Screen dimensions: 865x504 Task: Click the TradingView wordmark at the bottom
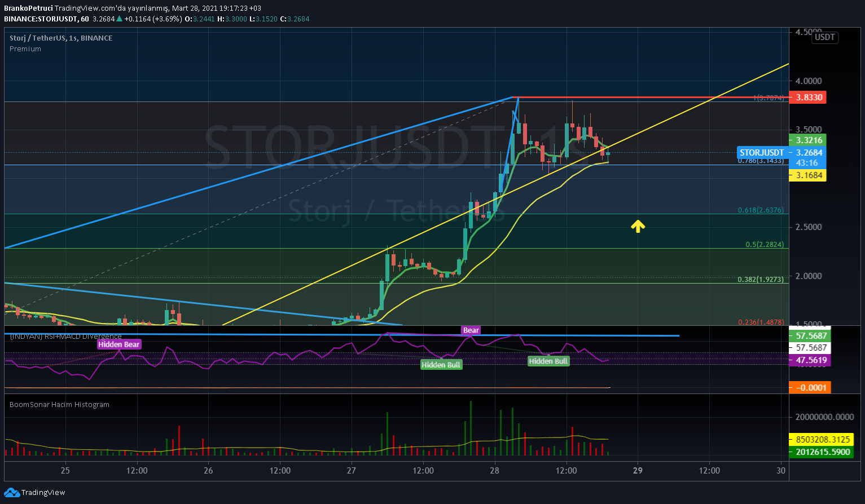click(43, 493)
